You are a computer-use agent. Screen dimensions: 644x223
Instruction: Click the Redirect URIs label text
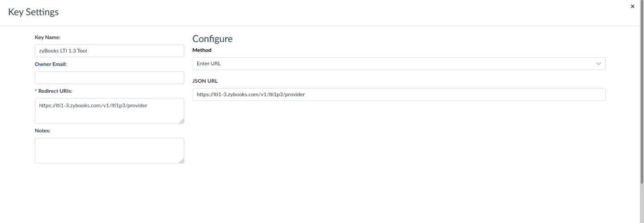(55, 91)
